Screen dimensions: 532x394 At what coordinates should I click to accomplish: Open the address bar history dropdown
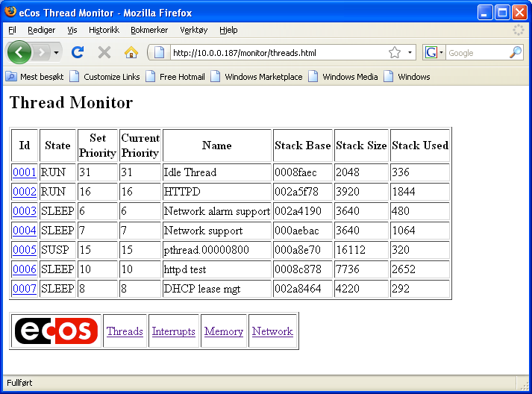(410, 52)
